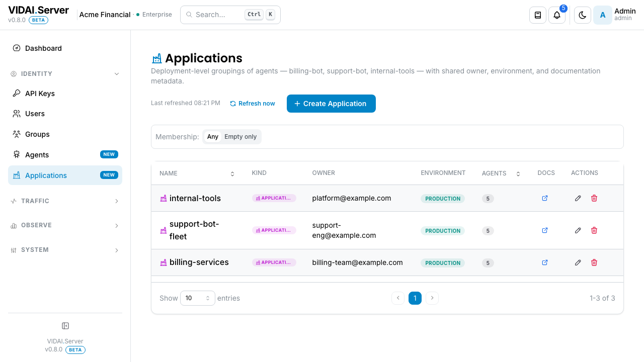Open docs link for billing-services
The height and width of the screenshot is (362, 644).
click(545, 262)
